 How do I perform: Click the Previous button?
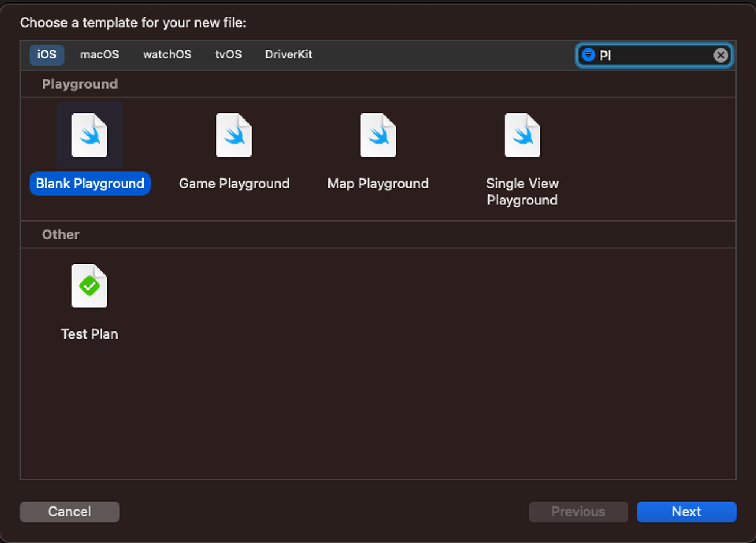tap(578, 512)
